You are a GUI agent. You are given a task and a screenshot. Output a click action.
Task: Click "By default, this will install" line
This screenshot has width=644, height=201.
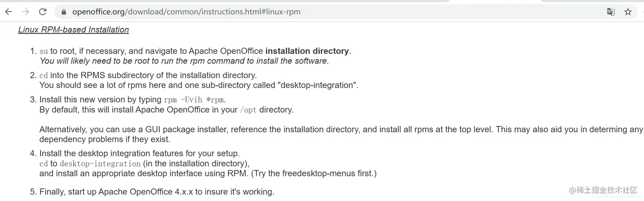click(x=167, y=110)
